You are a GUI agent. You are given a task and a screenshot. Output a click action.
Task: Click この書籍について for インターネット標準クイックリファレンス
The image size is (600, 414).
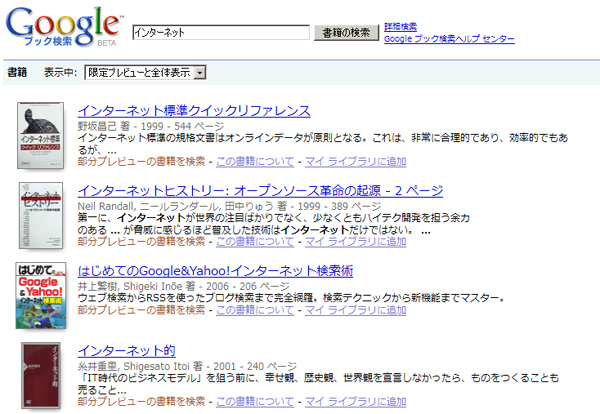255,161
